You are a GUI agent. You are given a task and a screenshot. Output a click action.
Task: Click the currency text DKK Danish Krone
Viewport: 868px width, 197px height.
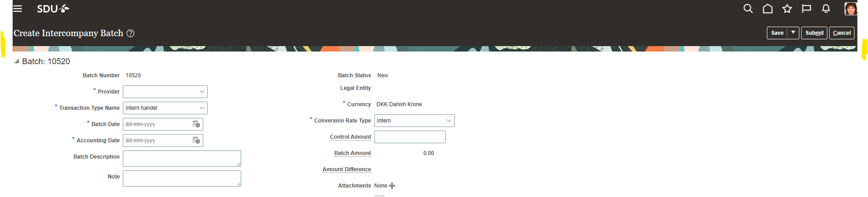(399, 104)
